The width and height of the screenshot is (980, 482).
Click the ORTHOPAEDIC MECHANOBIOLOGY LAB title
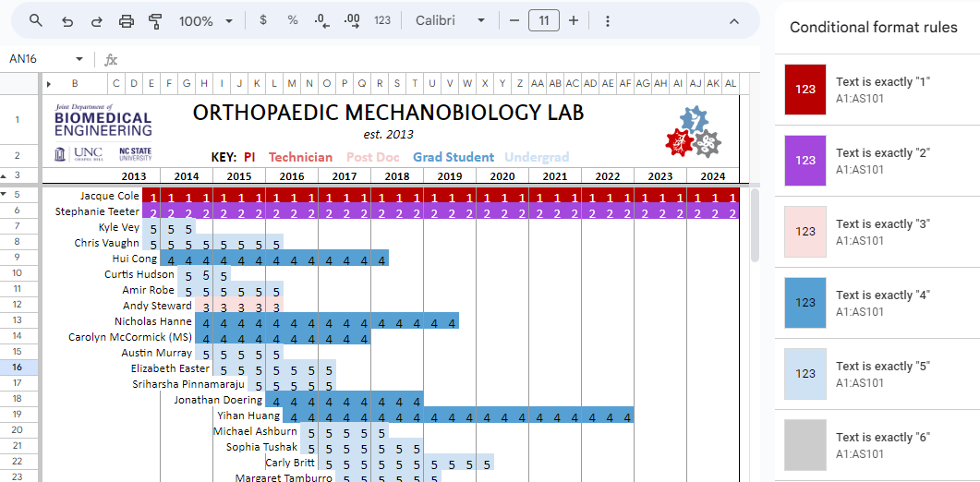[388, 113]
